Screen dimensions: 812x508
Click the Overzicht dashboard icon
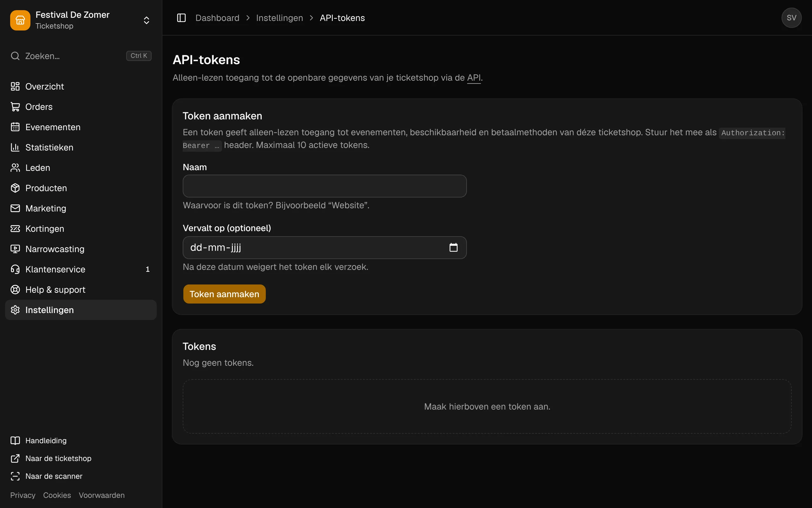pos(15,86)
